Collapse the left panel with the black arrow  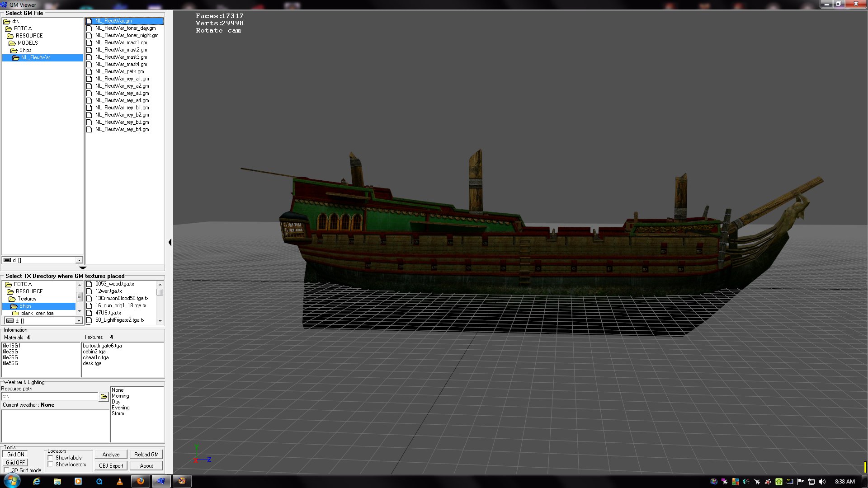click(x=170, y=243)
